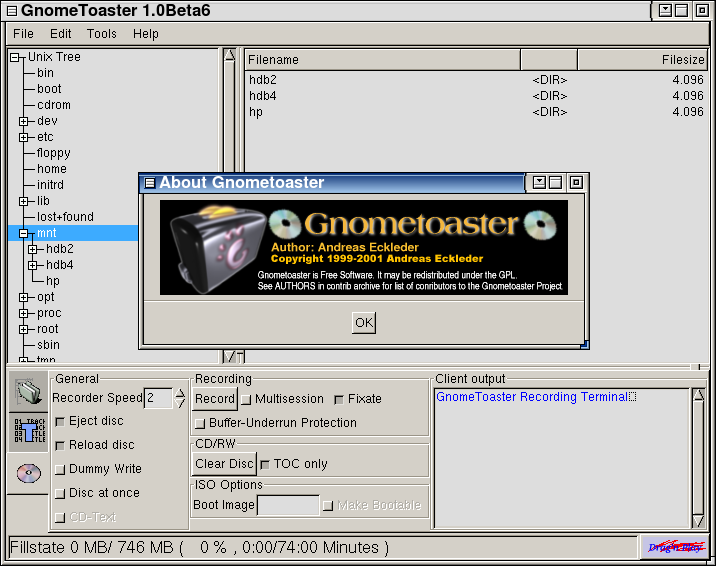Screen dimensions: 716x566
Task: Select hp row in file list
Action: coord(476,112)
